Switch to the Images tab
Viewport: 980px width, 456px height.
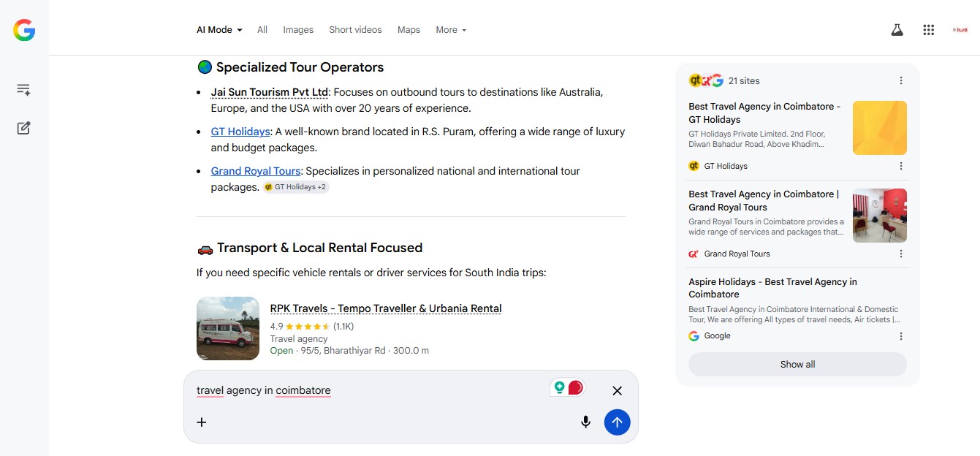[298, 30]
